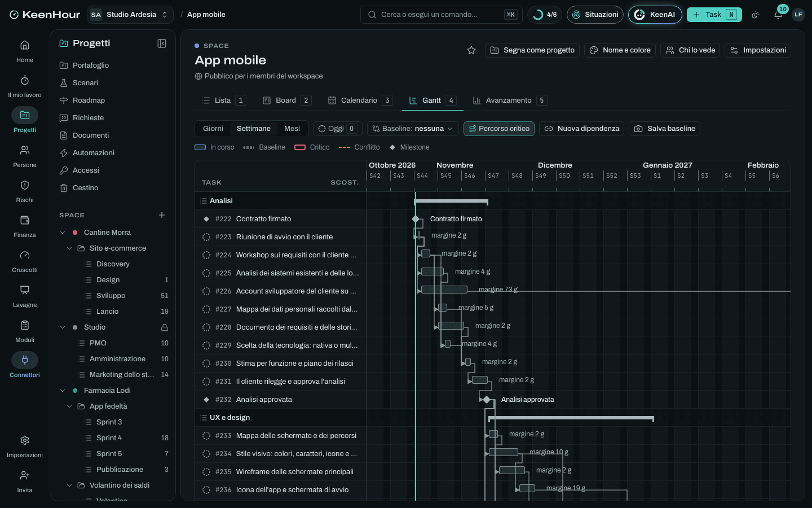Open the Connettori plug icon
The height and width of the screenshot is (508, 812).
25,360
